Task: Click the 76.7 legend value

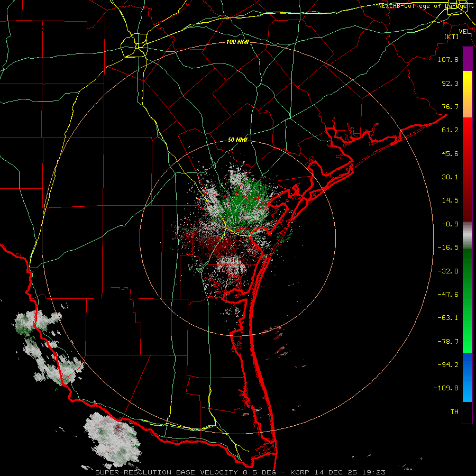Action: [450, 106]
